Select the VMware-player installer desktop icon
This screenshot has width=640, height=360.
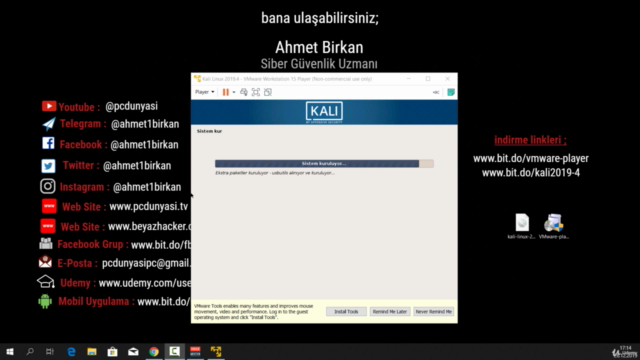coord(553,226)
